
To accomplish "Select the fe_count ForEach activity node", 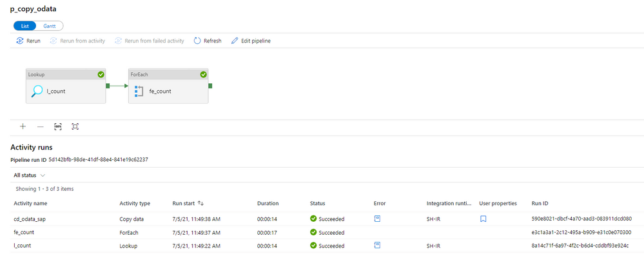I will [x=168, y=86].
